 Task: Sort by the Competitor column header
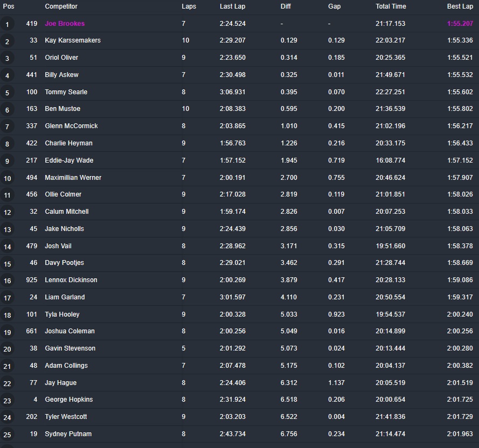pyautogui.click(x=61, y=6)
